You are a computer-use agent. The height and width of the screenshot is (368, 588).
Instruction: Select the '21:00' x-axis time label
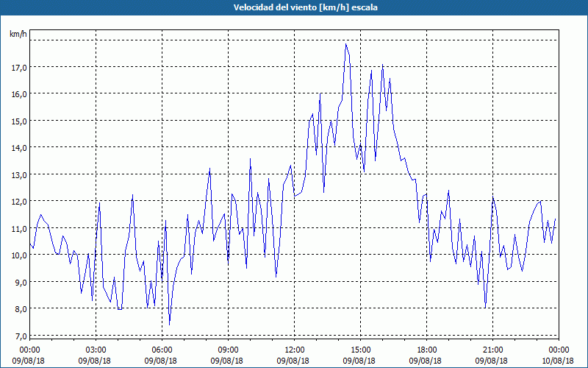[492, 350]
